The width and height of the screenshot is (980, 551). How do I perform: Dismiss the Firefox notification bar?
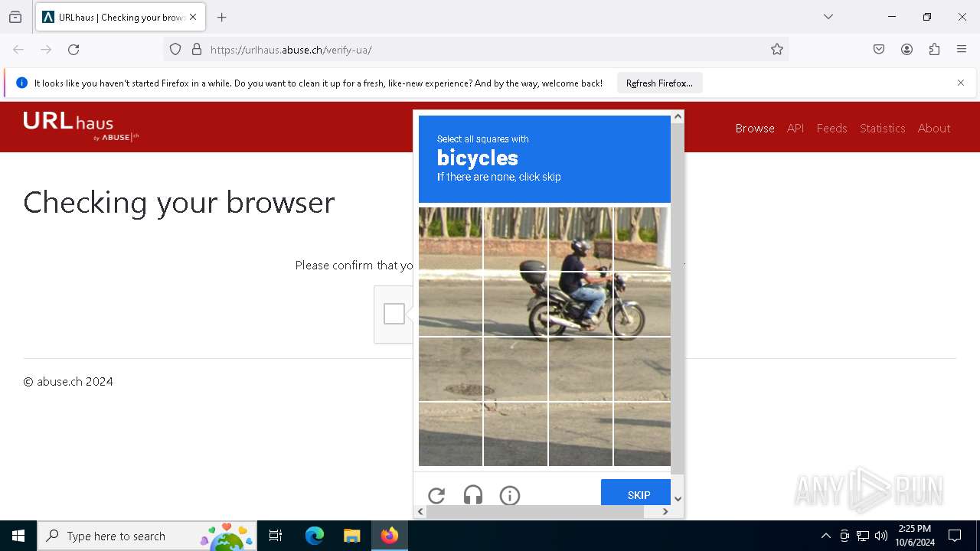point(961,83)
